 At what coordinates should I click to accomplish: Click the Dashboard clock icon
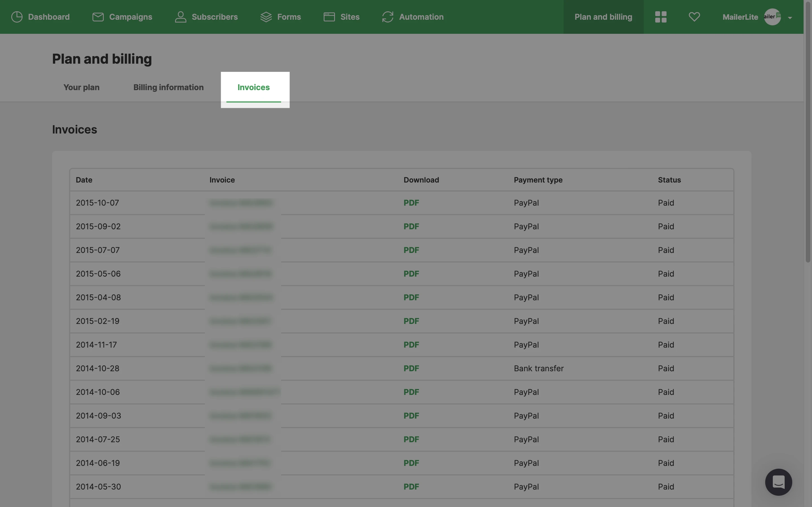click(17, 17)
